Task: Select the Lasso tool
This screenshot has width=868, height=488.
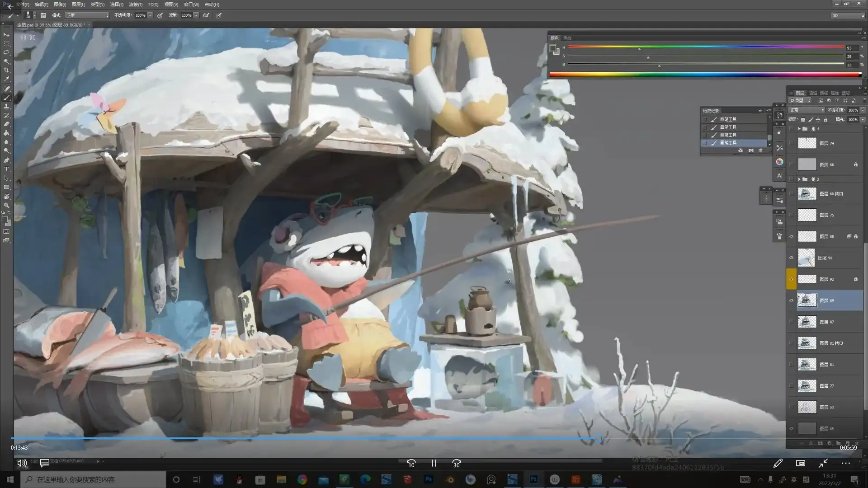Action: click(x=6, y=52)
